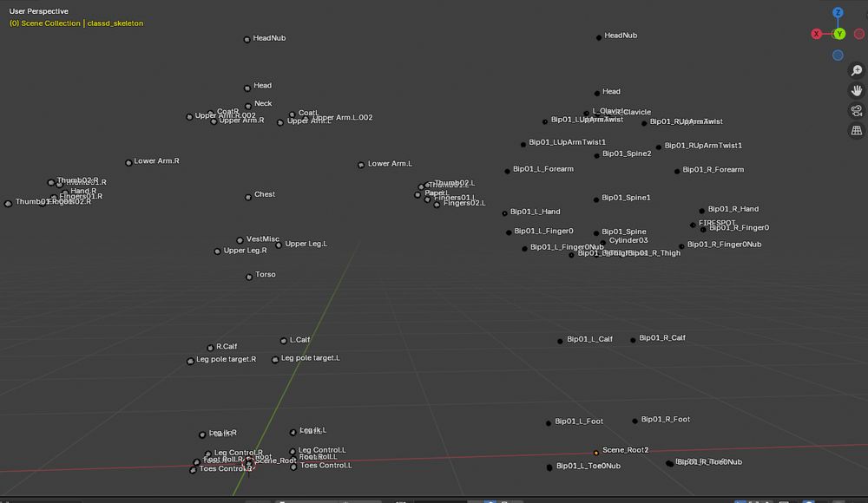868x503 pixels.
Task: Select the Bip01_R_Foot empty
Action: tap(635, 421)
